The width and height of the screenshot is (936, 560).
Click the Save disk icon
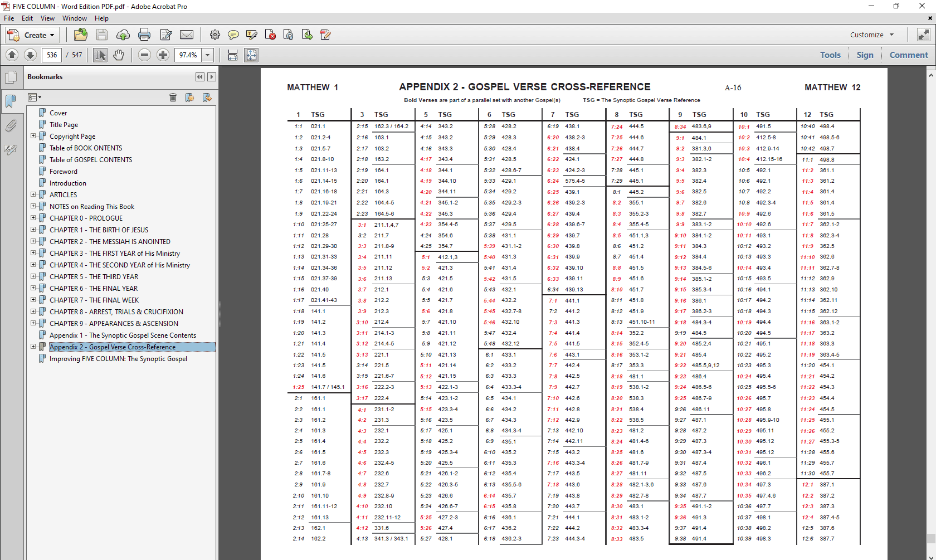[x=101, y=35]
